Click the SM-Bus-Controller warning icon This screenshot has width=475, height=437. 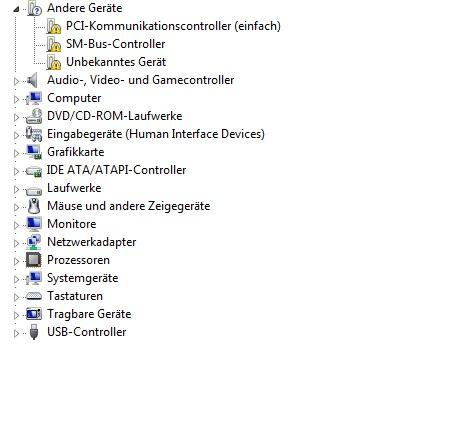point(53,44)
